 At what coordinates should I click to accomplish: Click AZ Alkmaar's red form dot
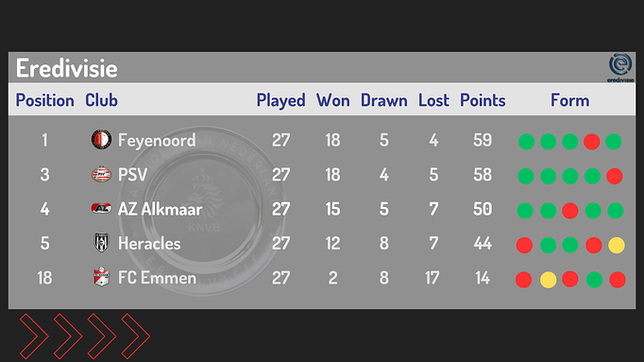pos(570,211)
